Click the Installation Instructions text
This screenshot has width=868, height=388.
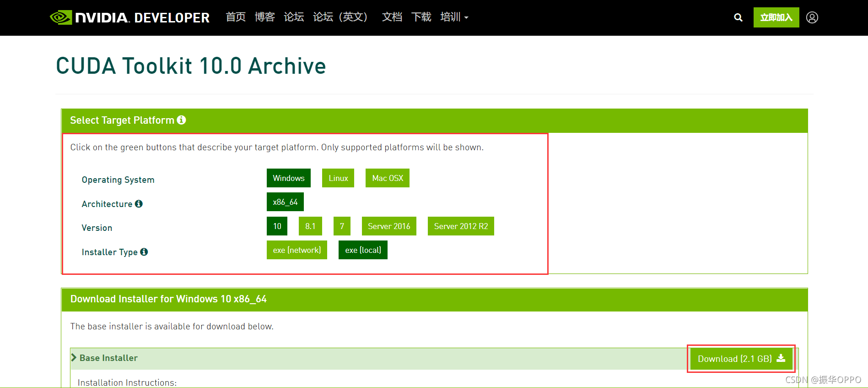click(x=127, y=383)
